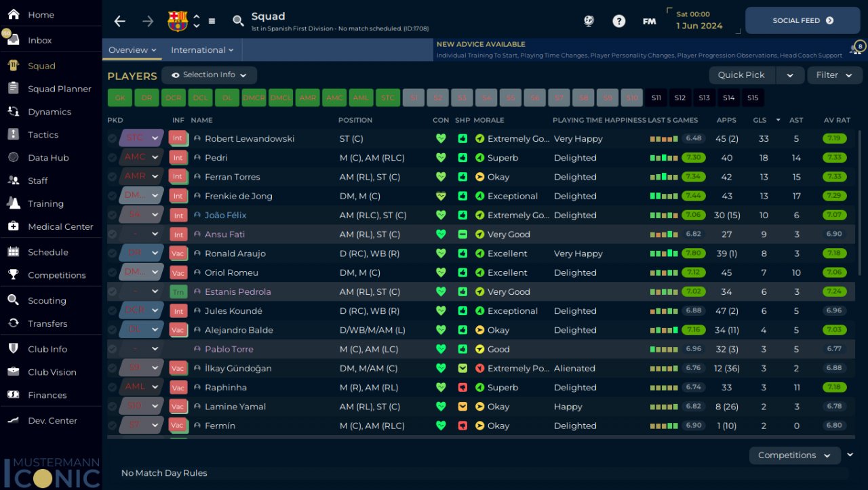Expand the Selection Info dropdown
This screenshot has height=490, width=868.
click(209, 75)
